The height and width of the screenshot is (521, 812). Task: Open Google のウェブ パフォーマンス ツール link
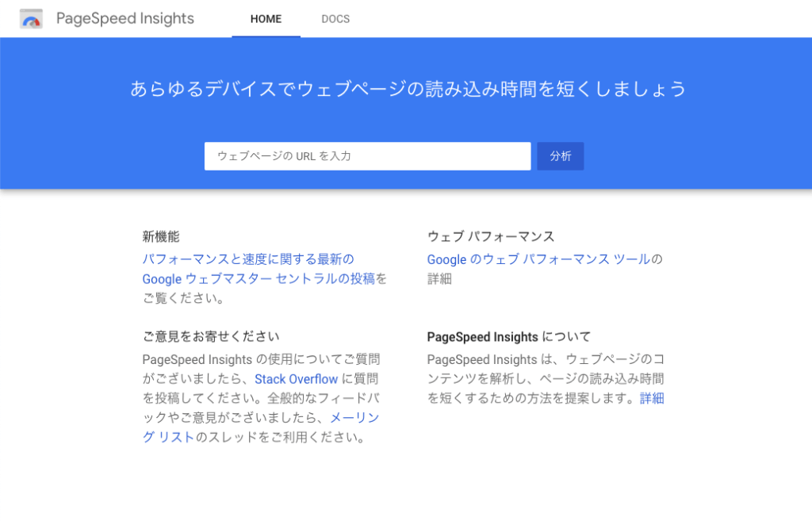tap(538, 259)
